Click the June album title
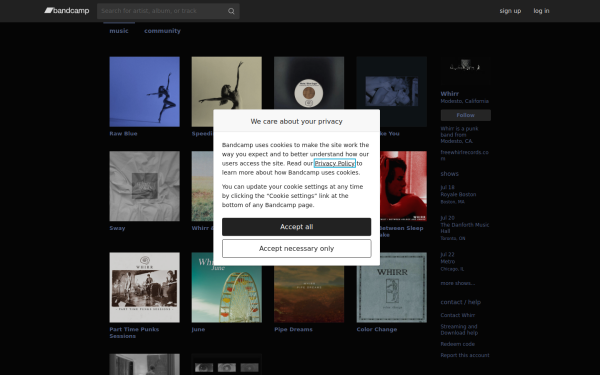Screen dimensions: 600x375 [198, 329]
